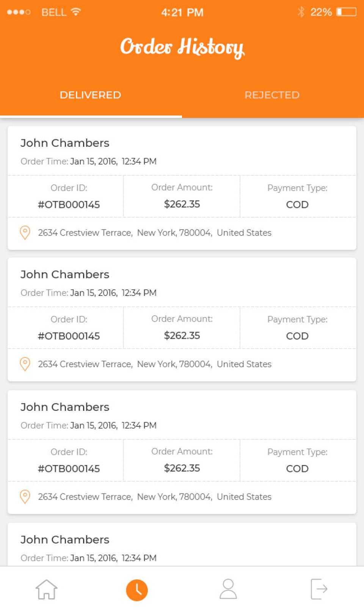This screenshot has height=613, width=364.
Task: Open first John Chambers order name
Action: tap(65, 143)
